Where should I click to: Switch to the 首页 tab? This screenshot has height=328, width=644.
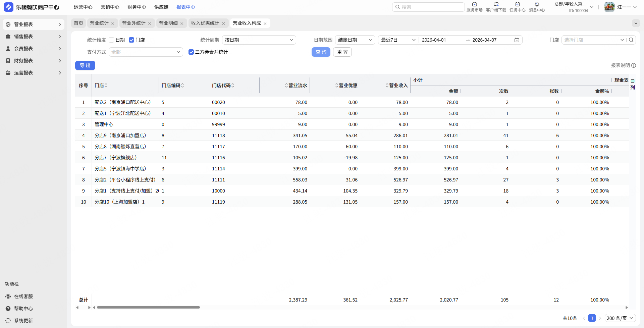point(78,23)
